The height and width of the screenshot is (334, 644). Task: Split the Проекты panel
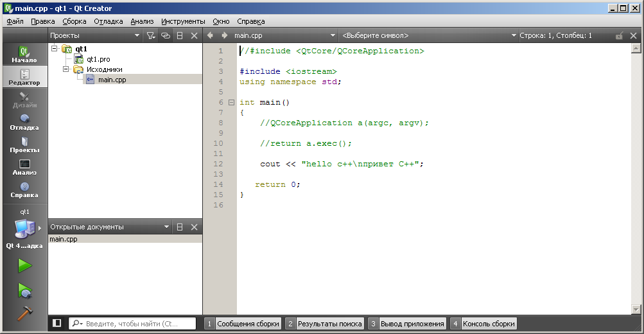click(180, 36)
